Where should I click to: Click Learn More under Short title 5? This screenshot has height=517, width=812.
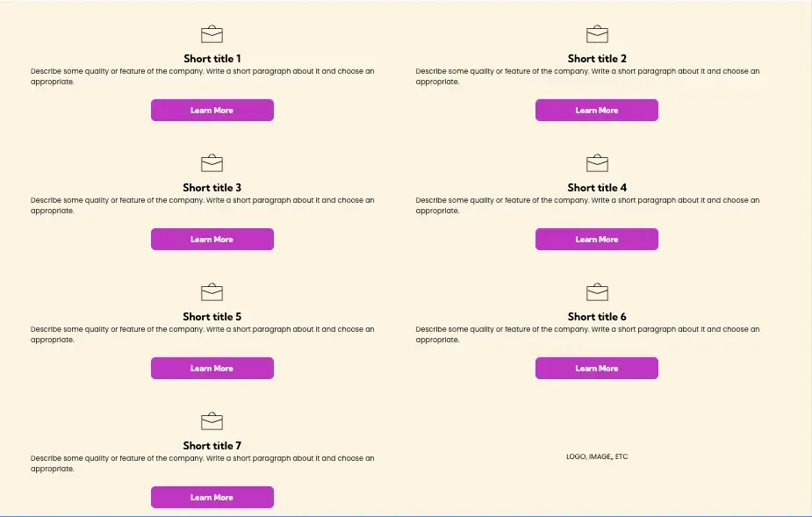coord(212,369)
